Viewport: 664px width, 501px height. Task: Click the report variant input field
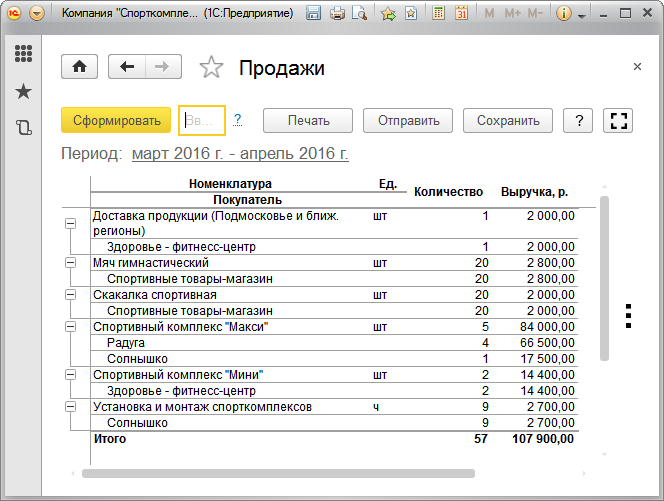(x=202, y=120)
